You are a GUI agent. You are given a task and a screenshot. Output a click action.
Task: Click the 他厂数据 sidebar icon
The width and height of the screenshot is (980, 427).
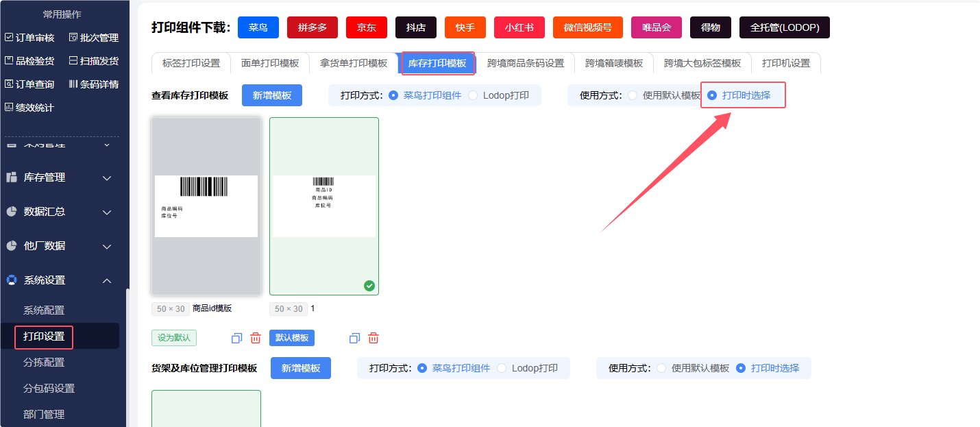point(11,246)
